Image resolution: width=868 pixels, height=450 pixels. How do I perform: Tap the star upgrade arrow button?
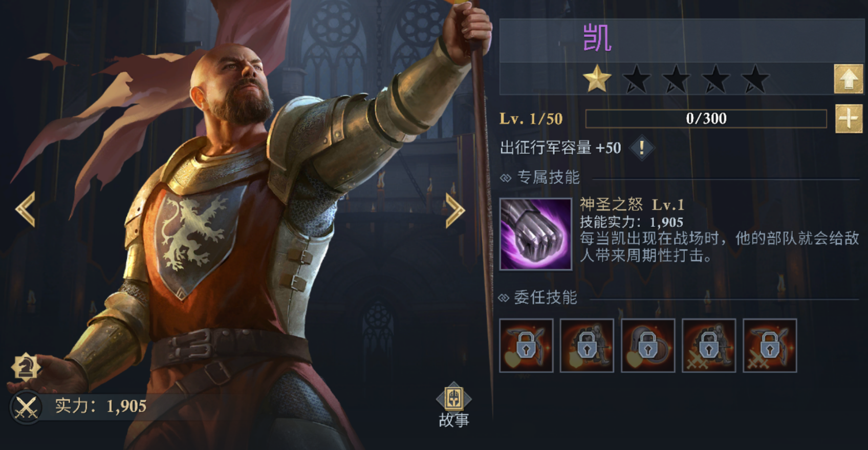tap(848, 79)
